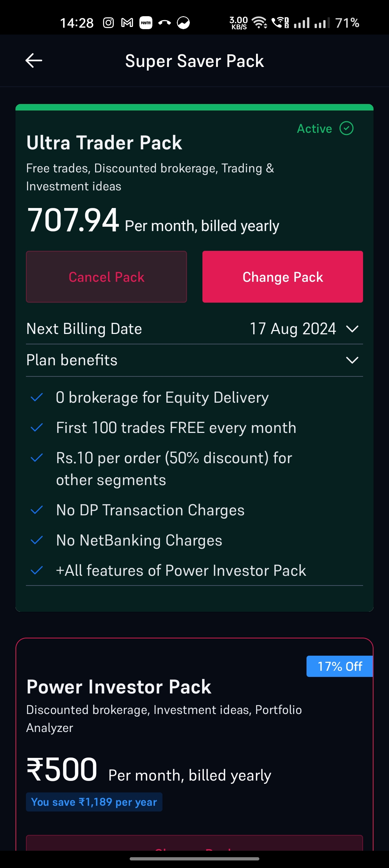Collapse the Plan benefits chevron
The height and width of the screenshot is (868, 389).
352,360
